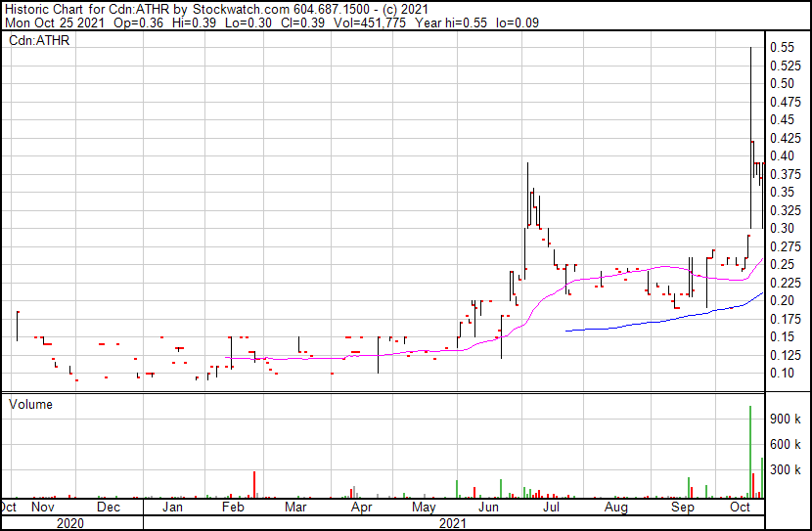Click the '600 k' volume axis label
This screenshot has height=531, width=812.
point(786,444)
